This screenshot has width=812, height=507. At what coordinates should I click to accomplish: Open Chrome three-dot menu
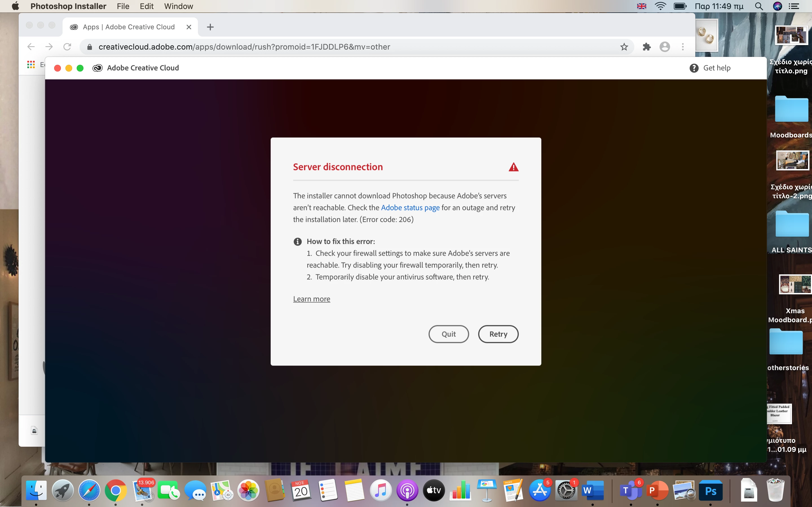(683, 47)
